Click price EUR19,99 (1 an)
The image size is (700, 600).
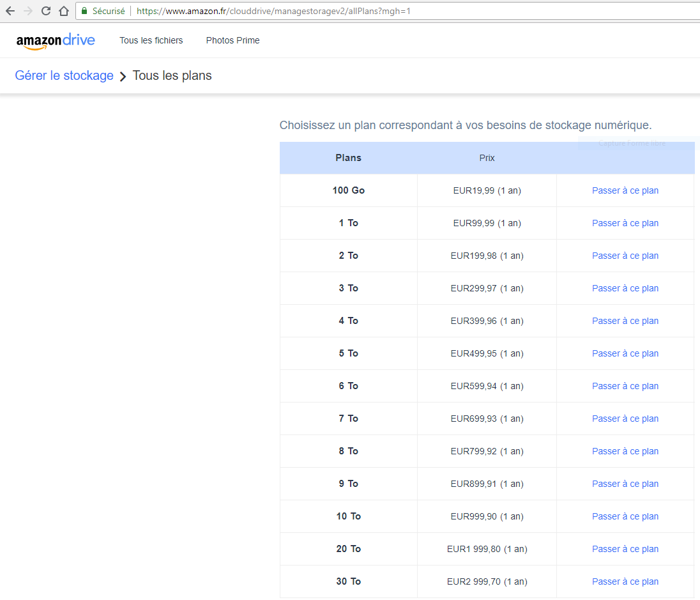(x=487, y=190)
